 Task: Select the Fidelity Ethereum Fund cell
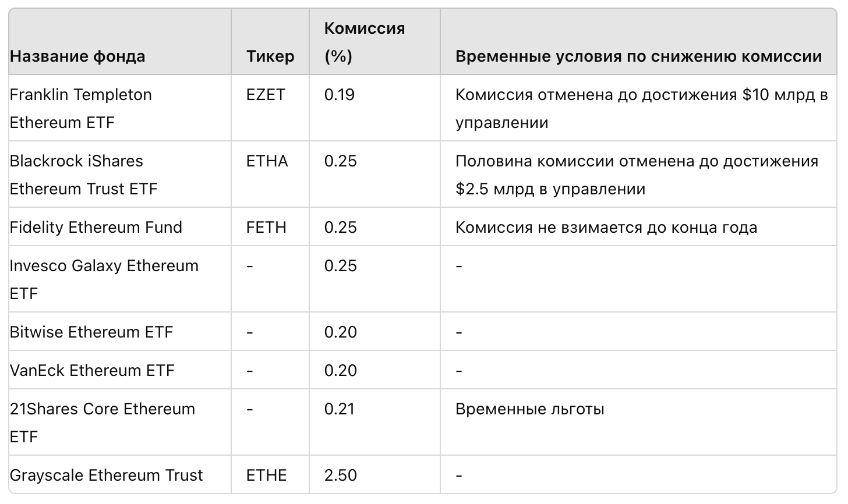[x=96, y=228]
